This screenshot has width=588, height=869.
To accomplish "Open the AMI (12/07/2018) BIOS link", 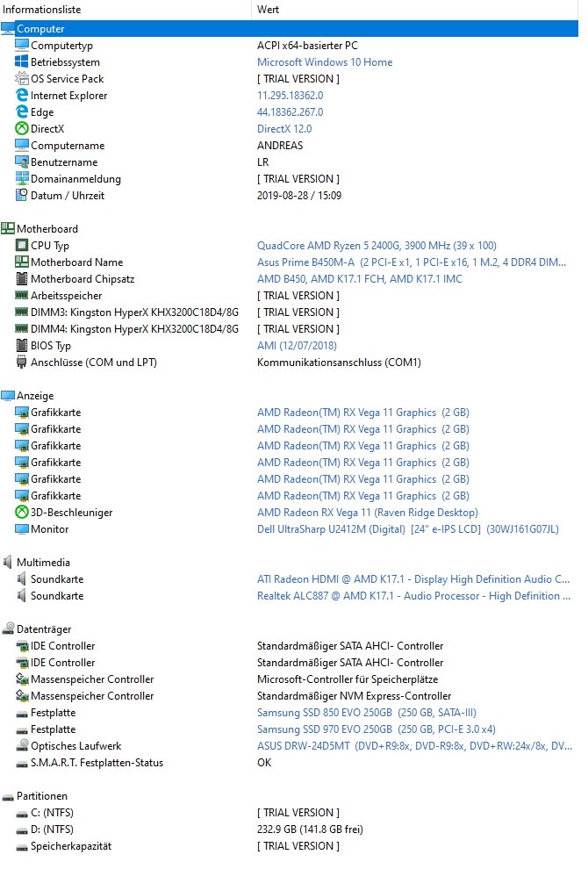I will 297,345.
